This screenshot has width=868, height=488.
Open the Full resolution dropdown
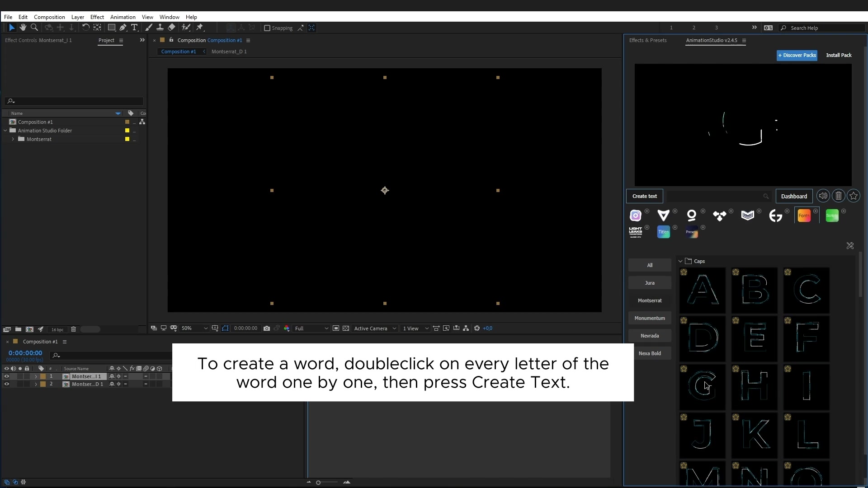(x=311, y=328)
